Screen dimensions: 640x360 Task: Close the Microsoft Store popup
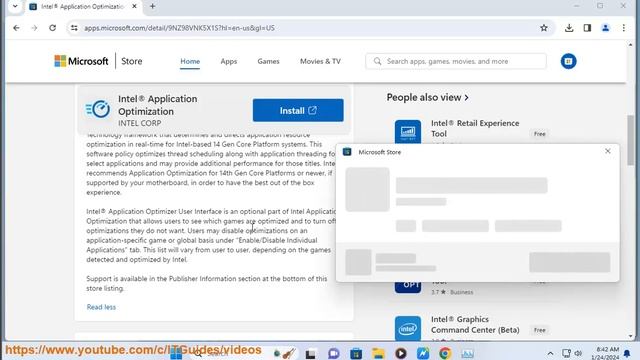coord(608,151)
